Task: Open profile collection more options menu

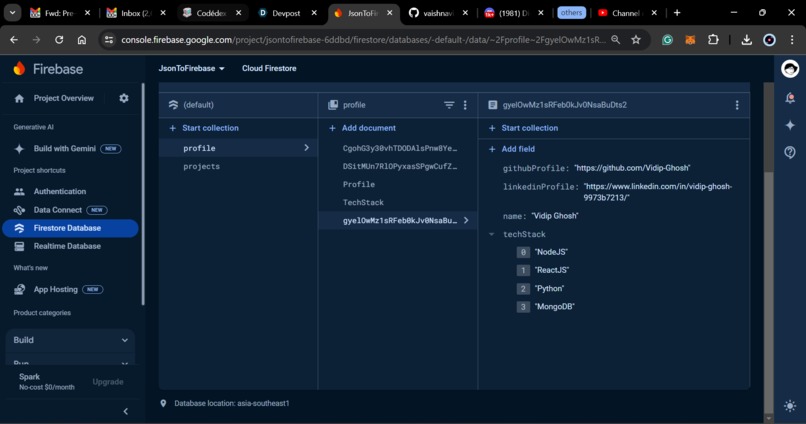Action: (465, 105)
